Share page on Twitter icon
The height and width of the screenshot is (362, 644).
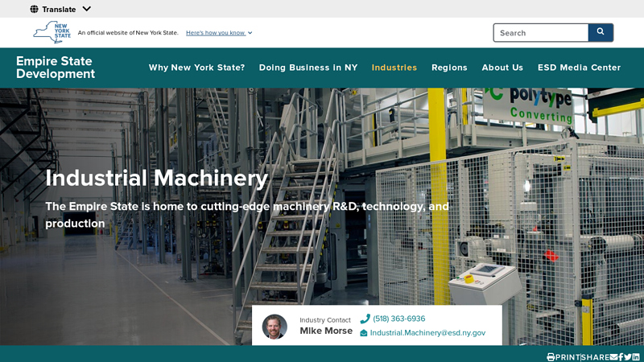coord(628,357)
